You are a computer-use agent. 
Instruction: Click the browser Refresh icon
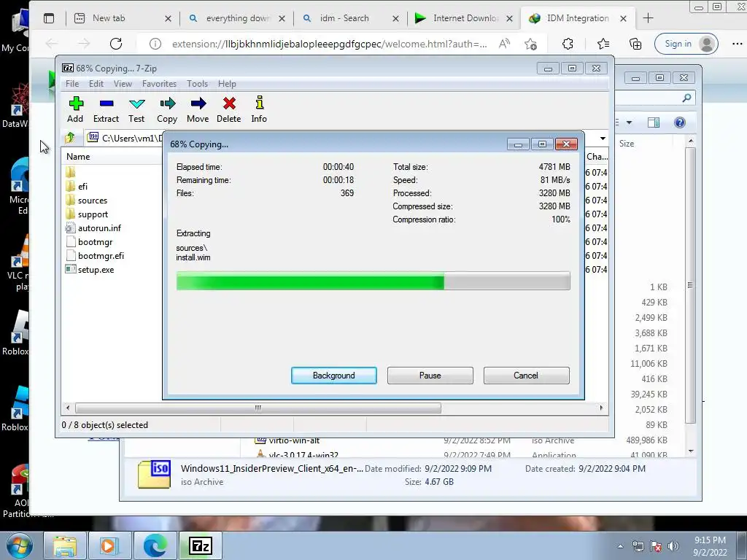click(116, 44)
